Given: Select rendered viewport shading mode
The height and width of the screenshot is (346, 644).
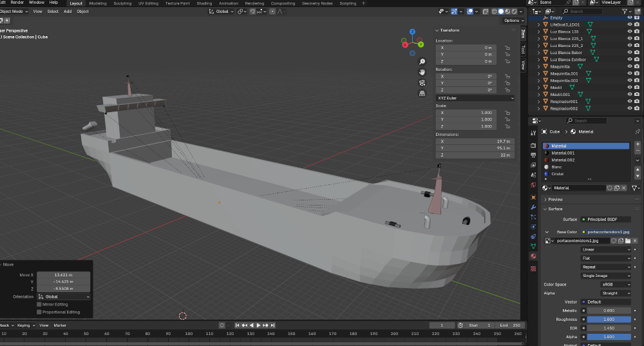Looking at the screenshot, I should tap(514, 12).
